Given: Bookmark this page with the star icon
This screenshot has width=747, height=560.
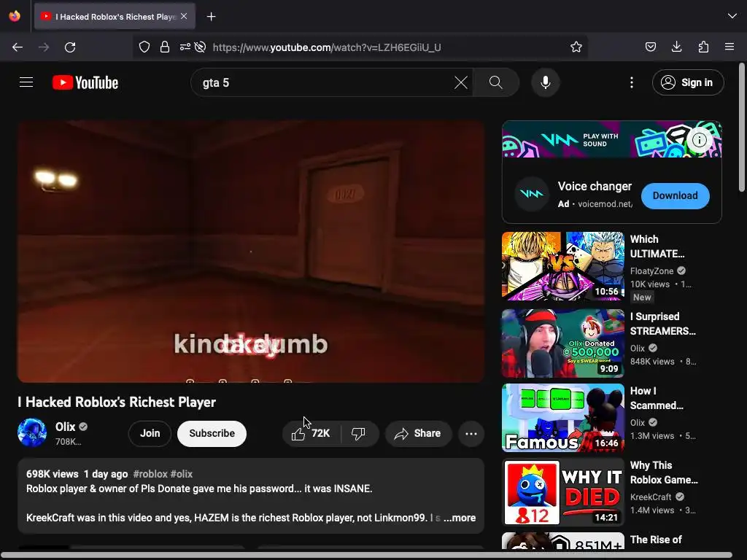Looking at the screenshot, I should coord(576,47).
